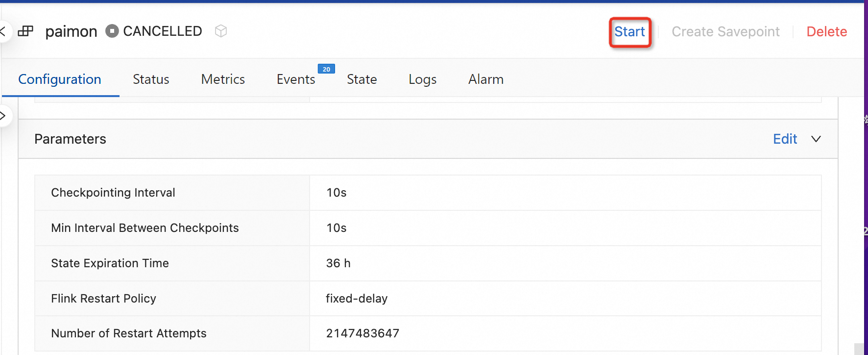This screenshot has width=868, height=355.
Task: Open the Configuration tab
Action: point(60,79)
